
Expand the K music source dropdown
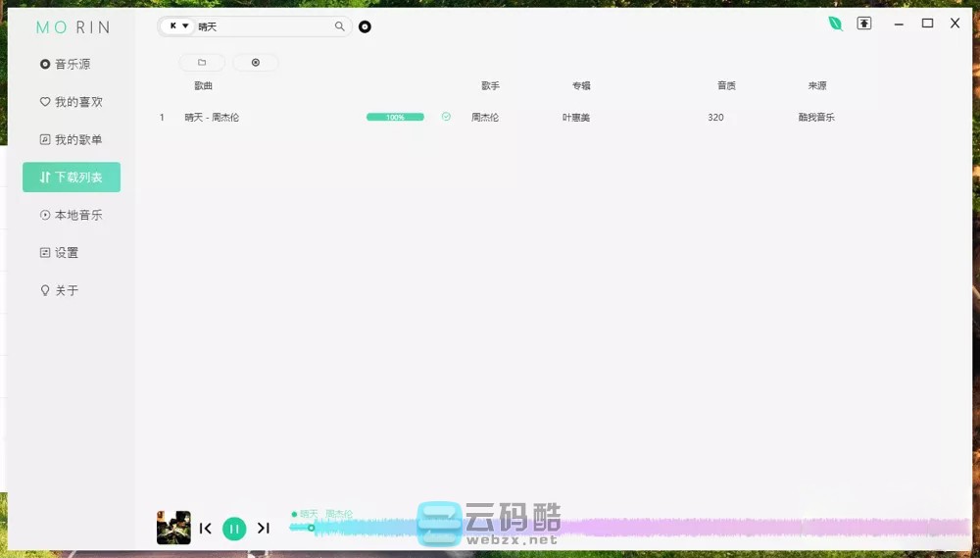(178, 26)
